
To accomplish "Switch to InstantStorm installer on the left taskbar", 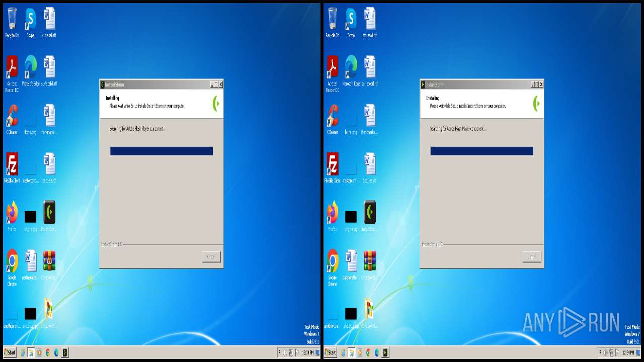I will [x=65, y=352].
